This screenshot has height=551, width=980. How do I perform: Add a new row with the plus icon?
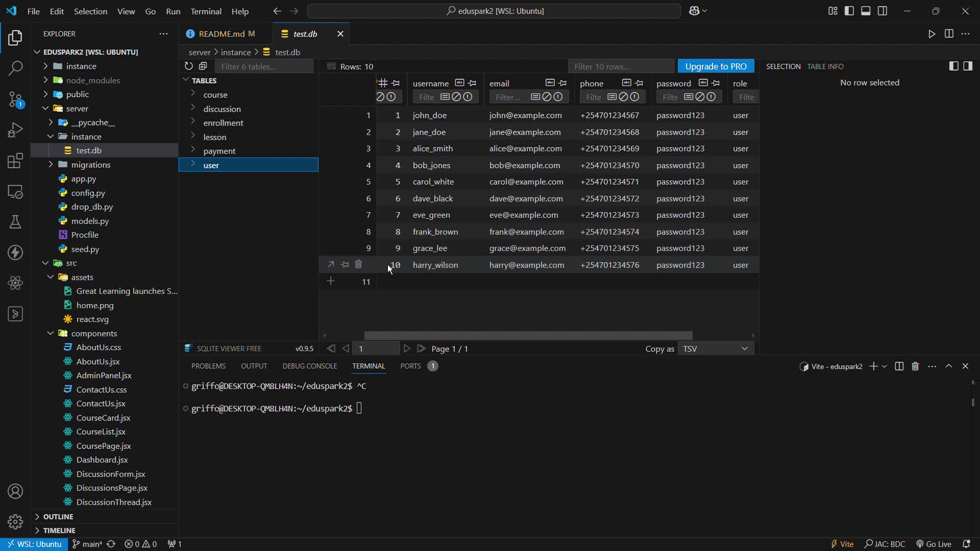pos(331,281)
